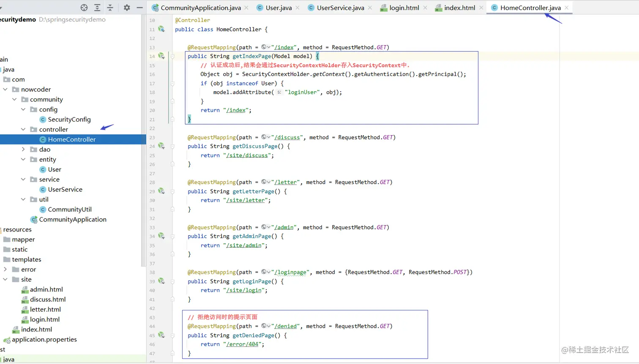Image resolution: width=639 pixels, height=364 pixels.
Task: Click the "/site/admin" return link
Action: point(244,245)
